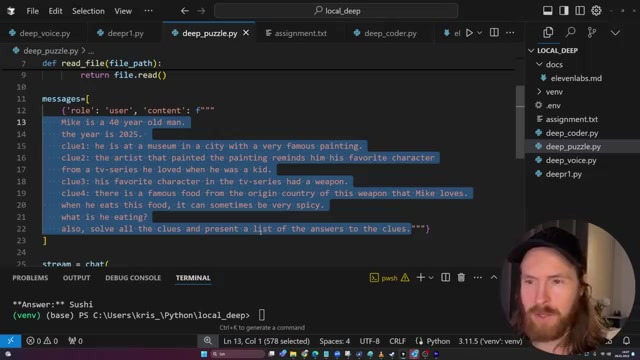
Task: Open the .env file
Action: (x=553, y=105)
